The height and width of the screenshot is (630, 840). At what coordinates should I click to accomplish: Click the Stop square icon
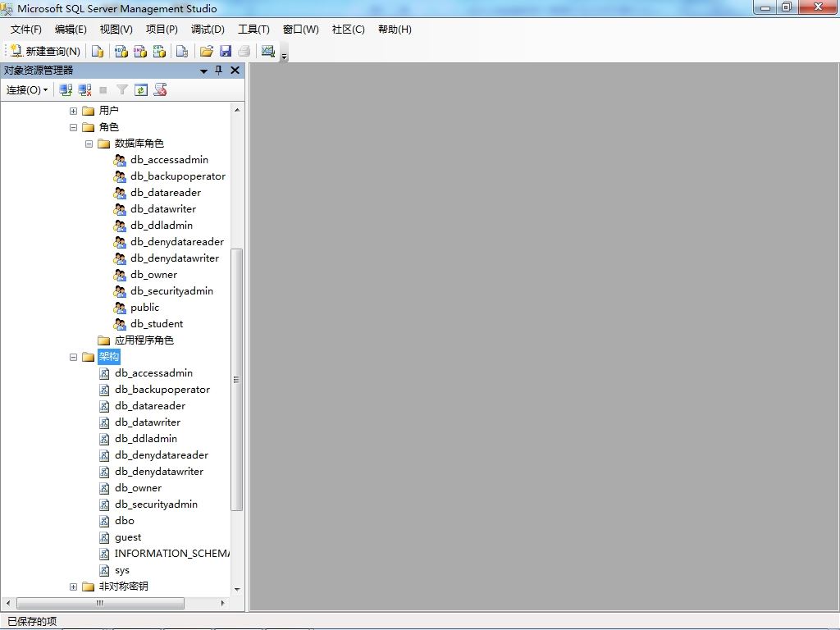pos(103,90)
